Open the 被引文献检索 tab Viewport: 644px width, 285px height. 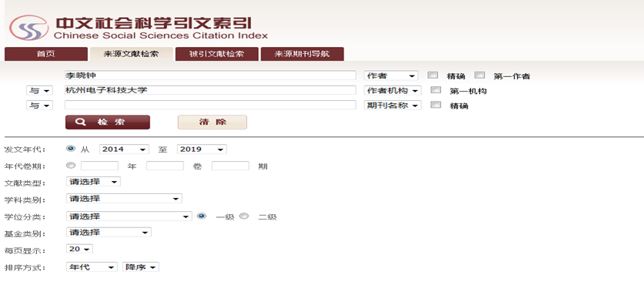pos(217,54)
